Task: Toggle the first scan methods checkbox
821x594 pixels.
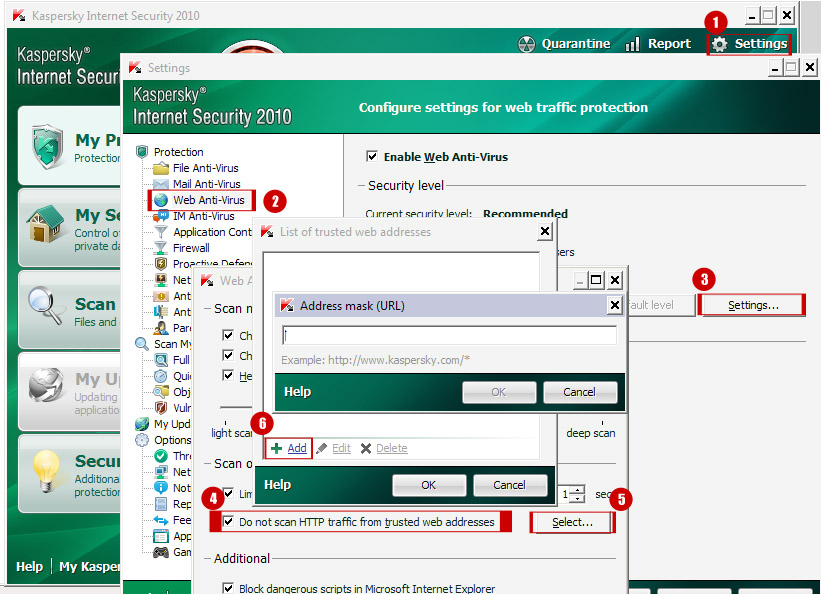Action: tap(228, 335)
